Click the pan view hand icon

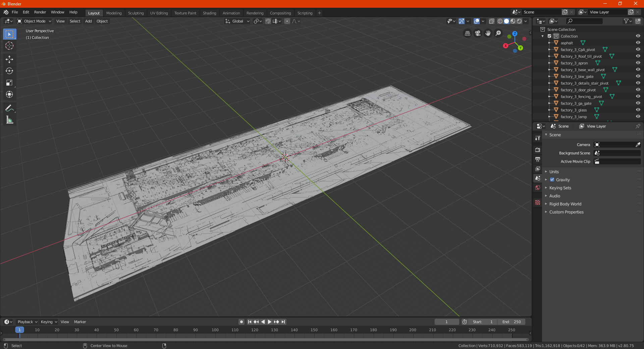click(x=488, y=33)
